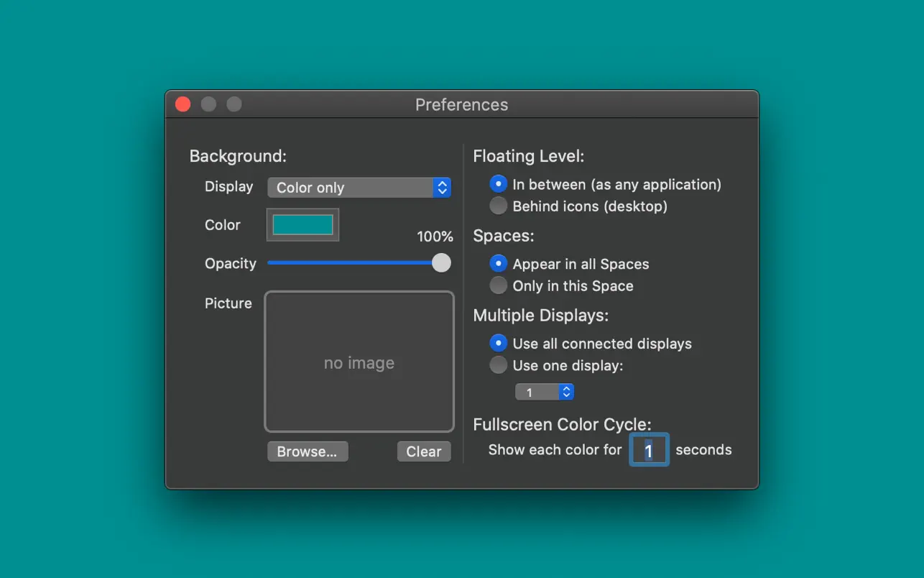
Task: Click the stepper arrows beside display "1"
Action: pyautogui.click(x=565, y=392)
